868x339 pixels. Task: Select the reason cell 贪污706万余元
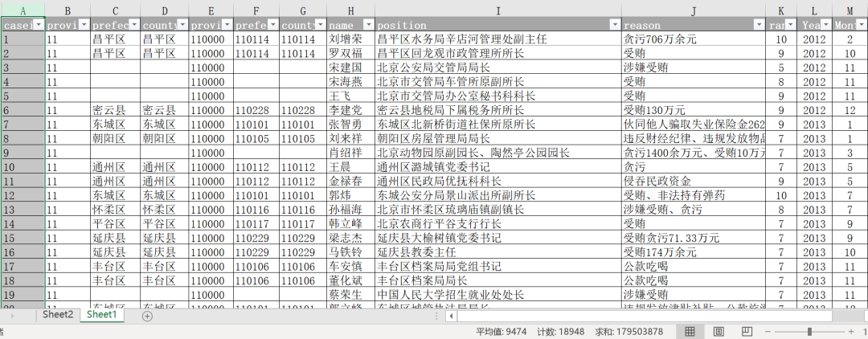694,39
